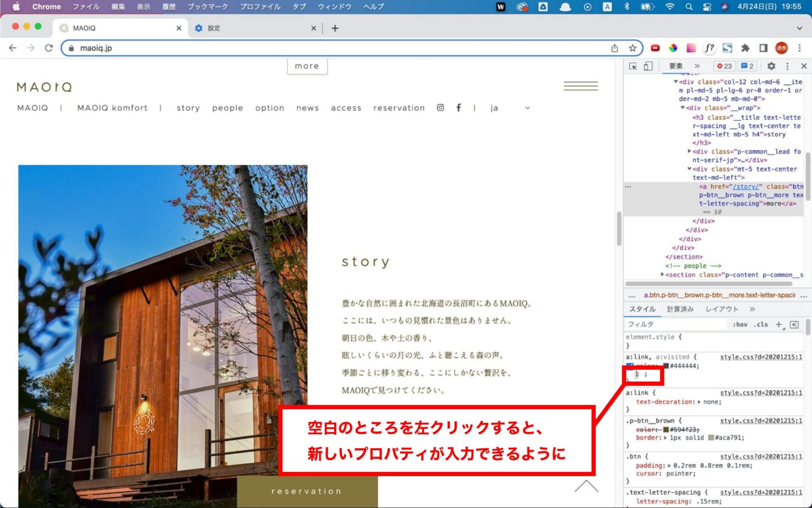Open the ブックマーク menu in menu bar
This screenshot has height=508, width=812.
point(208,6)
